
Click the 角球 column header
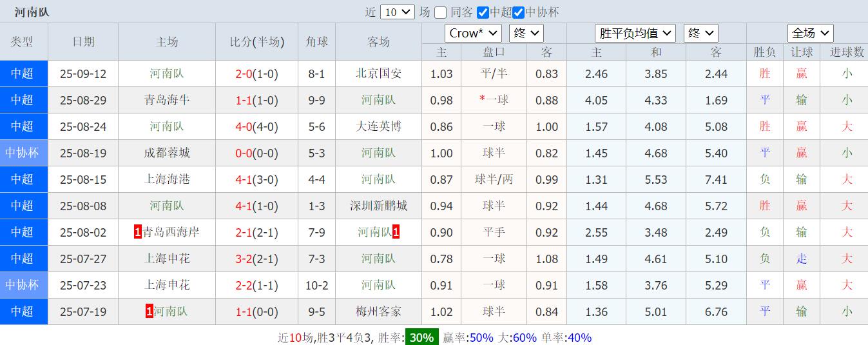click(x=316, y=42)
